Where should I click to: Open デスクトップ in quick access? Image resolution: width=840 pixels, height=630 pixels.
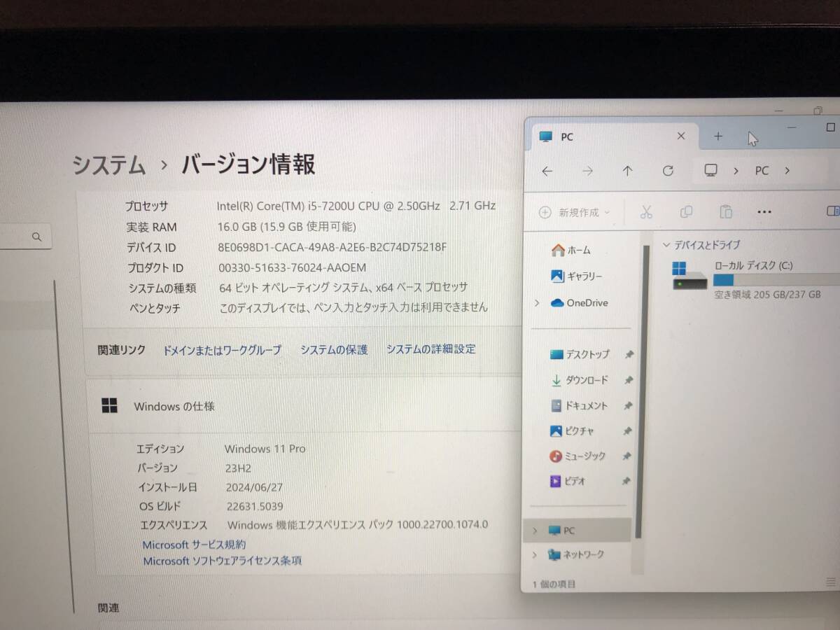580,355
